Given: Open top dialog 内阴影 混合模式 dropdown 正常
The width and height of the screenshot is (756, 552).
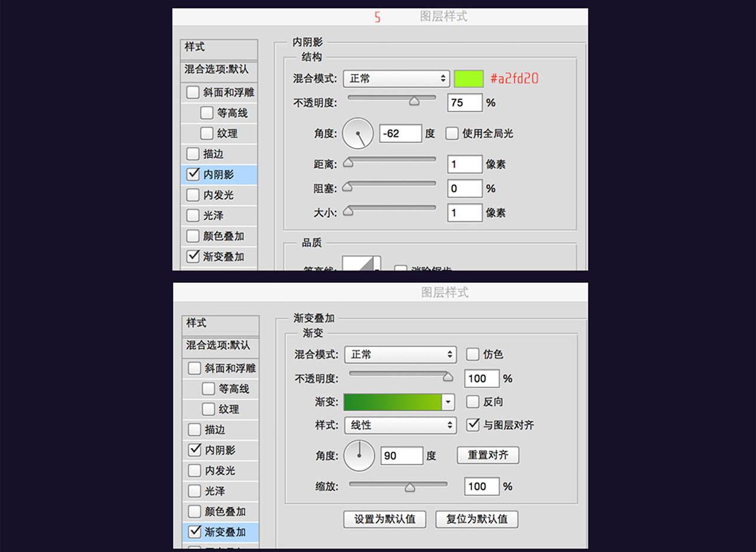Looking at the screenshot, I should tap(396, 79).
